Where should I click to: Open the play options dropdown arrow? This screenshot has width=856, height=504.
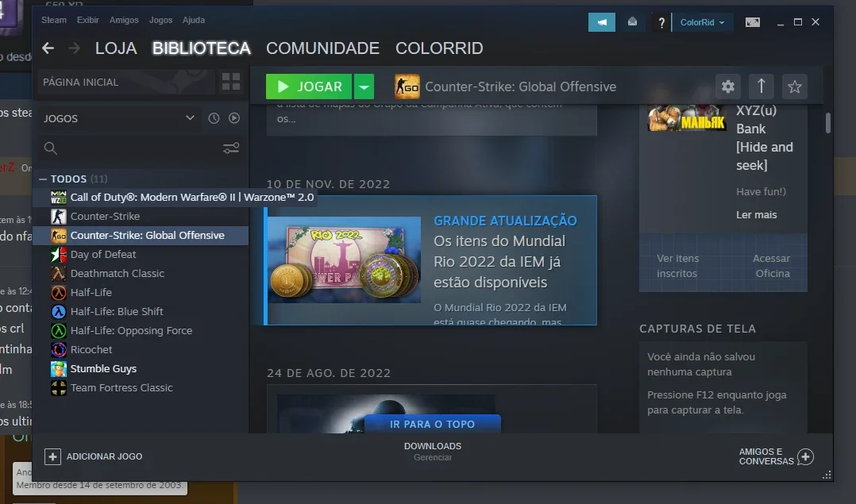[364, 87]
